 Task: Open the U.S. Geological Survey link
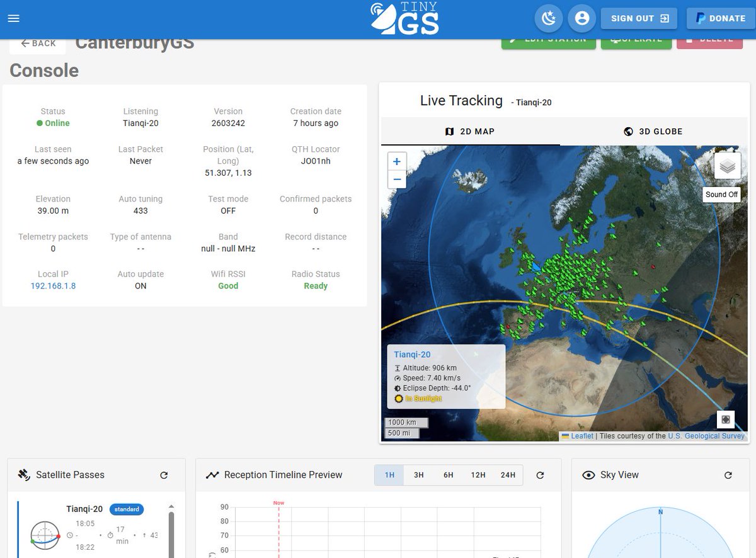tap(706, 436)
